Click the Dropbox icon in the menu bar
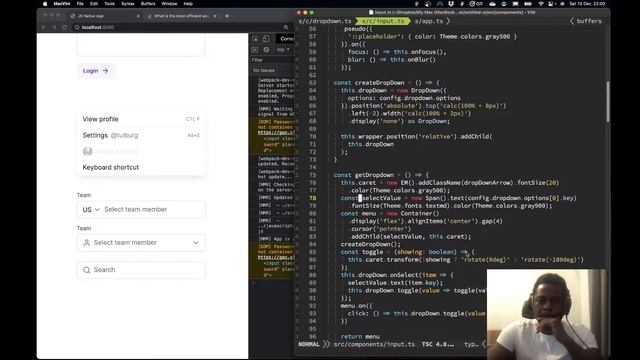 click(x=451, y=4)
